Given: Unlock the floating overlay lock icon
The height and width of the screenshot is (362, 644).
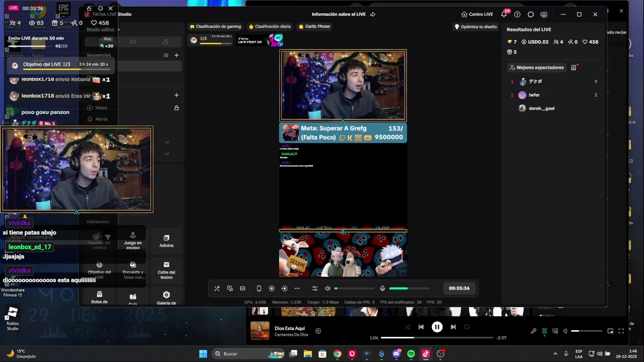Looking at the screenshot, I should click(x=89, y=9).
